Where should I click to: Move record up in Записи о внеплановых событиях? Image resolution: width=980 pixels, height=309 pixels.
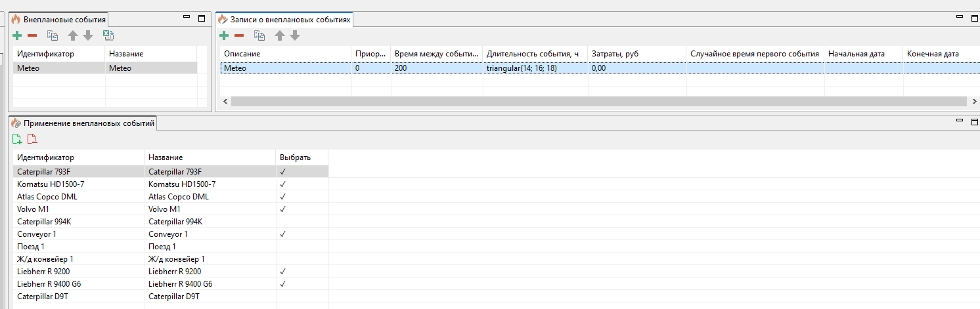[x=280, y=35]
